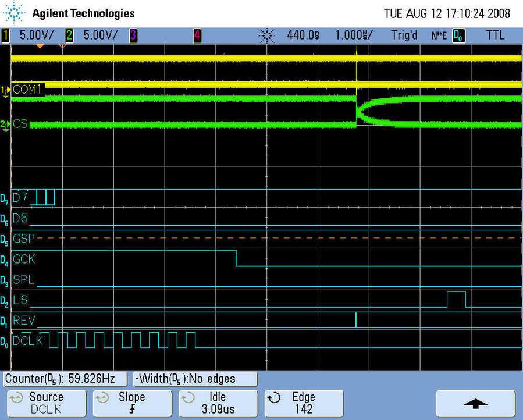Select the channel 1 yellow indicator
Image resolution: width=523 pixels, height=420 pixels.
coord(6,35)
